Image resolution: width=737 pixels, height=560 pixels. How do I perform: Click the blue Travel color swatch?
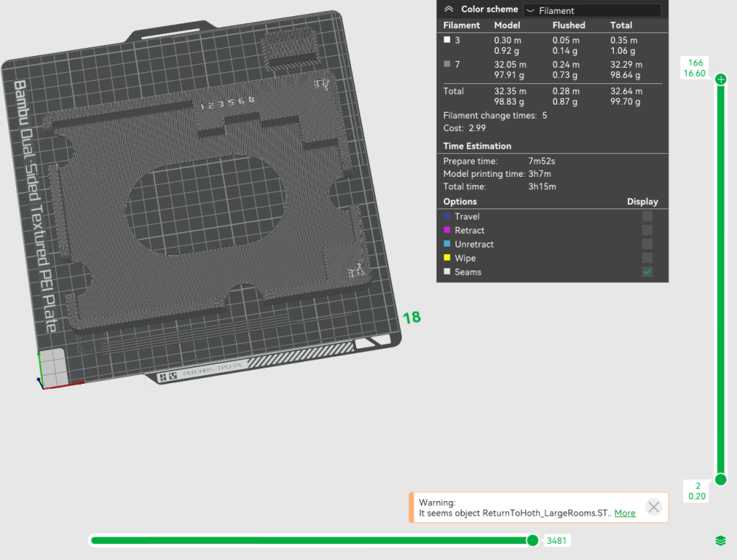pos(447,216)
